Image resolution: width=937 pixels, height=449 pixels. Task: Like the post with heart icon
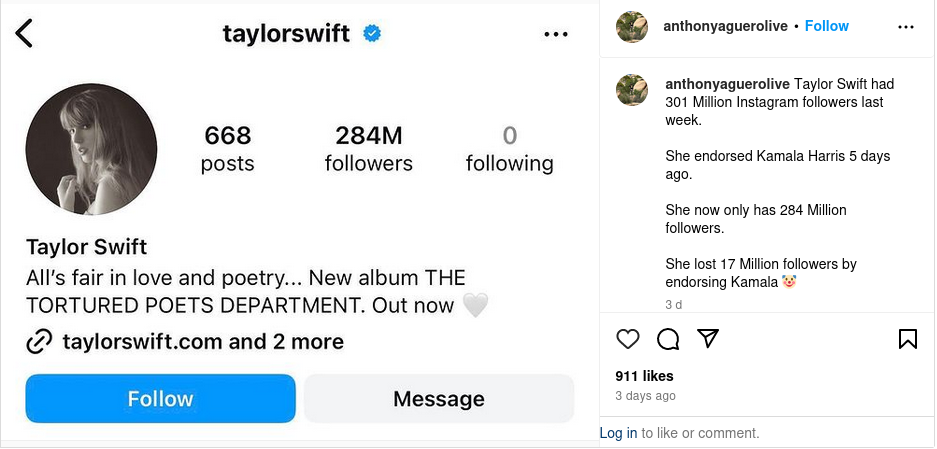pyautogui.click(x=627, y=339)
